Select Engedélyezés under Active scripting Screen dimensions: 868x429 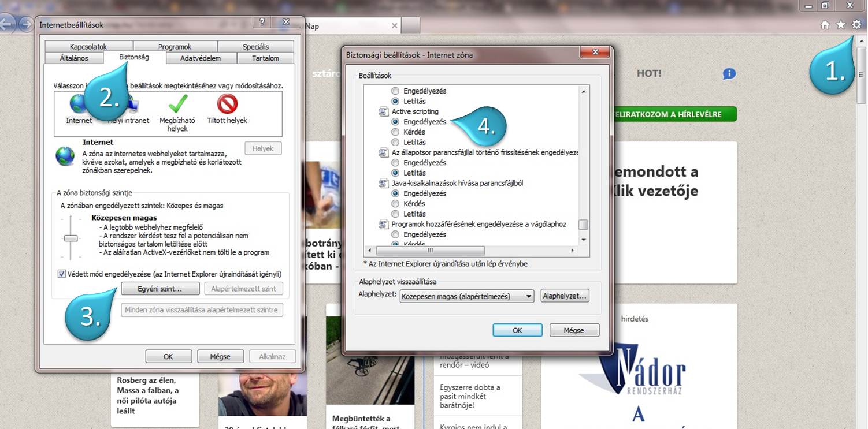(x=395, y=122)
